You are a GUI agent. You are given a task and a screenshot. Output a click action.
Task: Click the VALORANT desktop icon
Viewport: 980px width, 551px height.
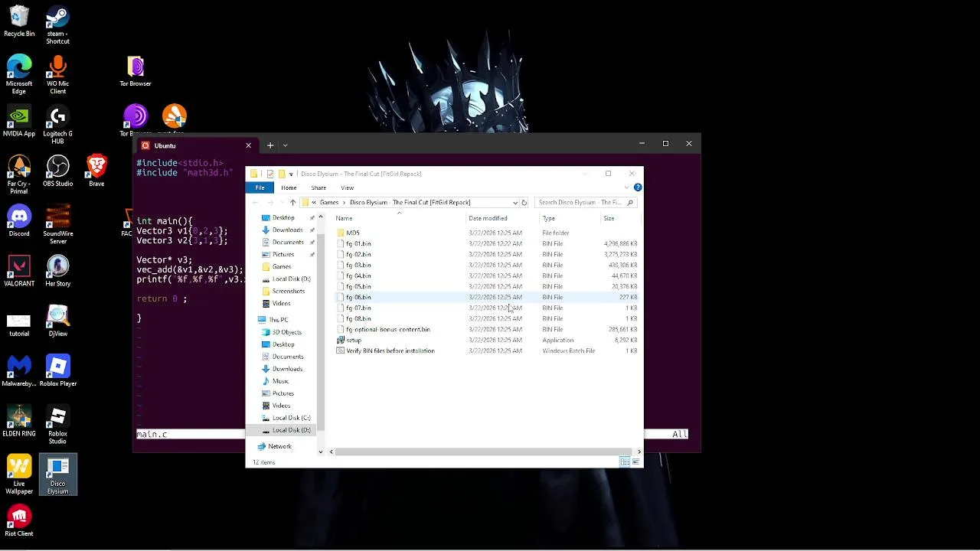point(19,272)
